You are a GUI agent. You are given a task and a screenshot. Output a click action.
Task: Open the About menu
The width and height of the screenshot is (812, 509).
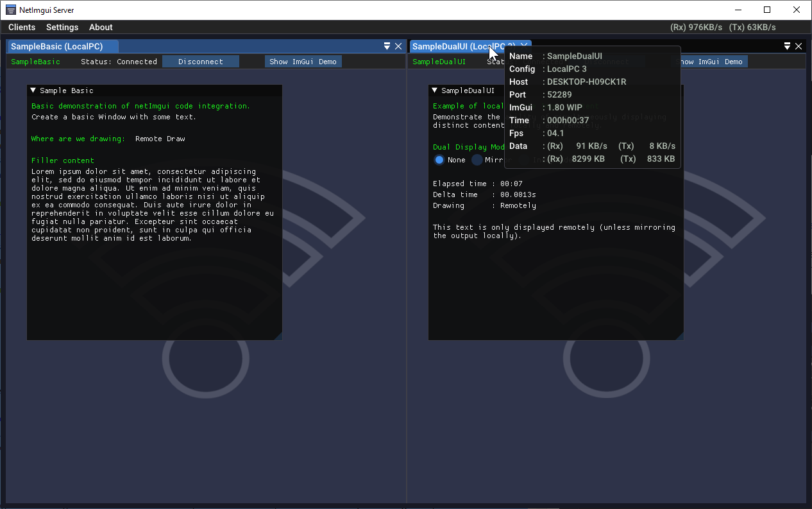coord(101,27)
